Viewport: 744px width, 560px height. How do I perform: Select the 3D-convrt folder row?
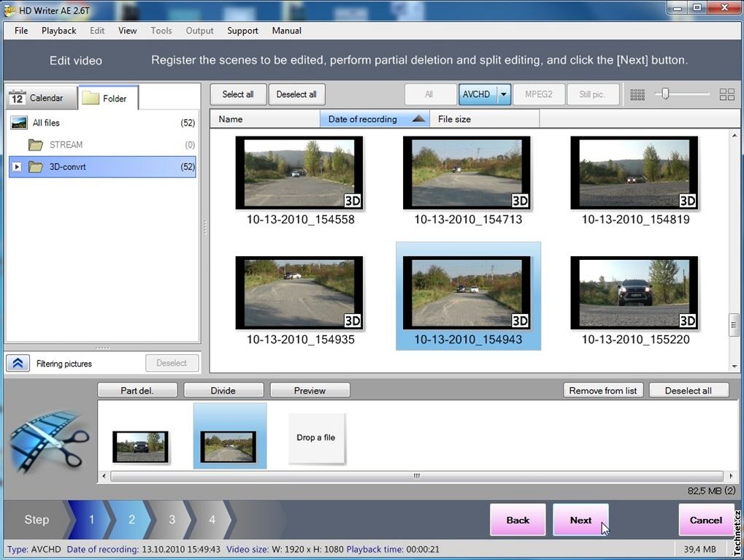102,166
